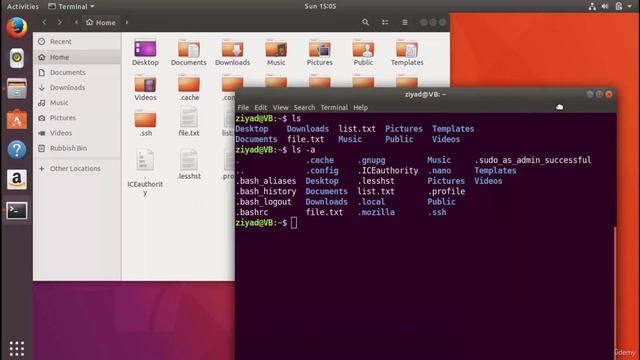Screen dimensions: 640x360
Task: Click '.profile' in terminal output
Action: [446, 191]
